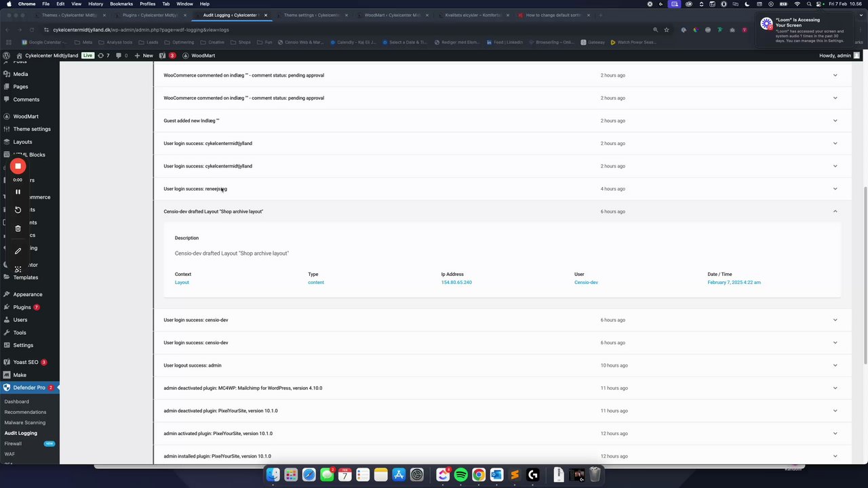
Task: Open the Profiles menu in menu bar
Action: pyautogui.click(x=147, y=4)
